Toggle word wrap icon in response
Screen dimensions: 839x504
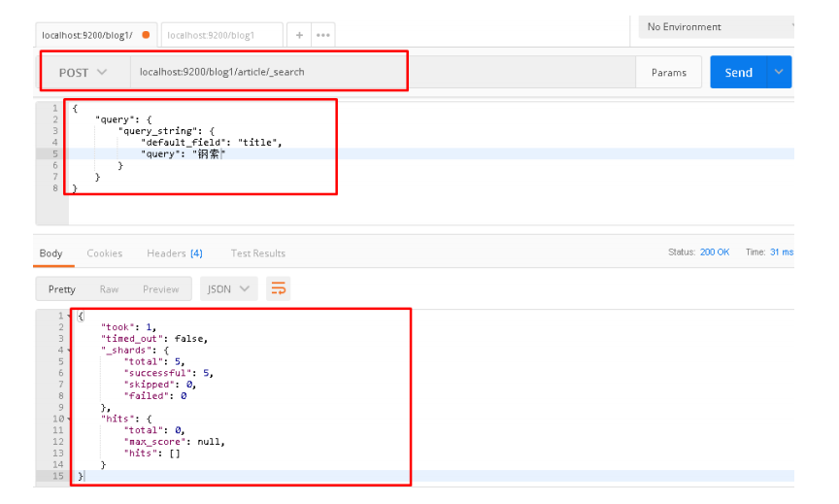[x=279, y=289]
